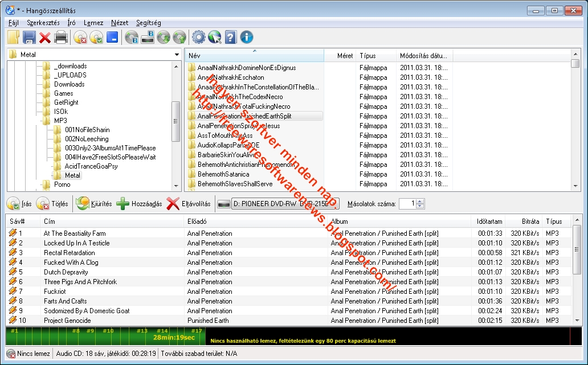This screenshot has height=365, width=588.
Task: Click the track icon of track 1
Action: pyautogui.click(x=13, y=233)
